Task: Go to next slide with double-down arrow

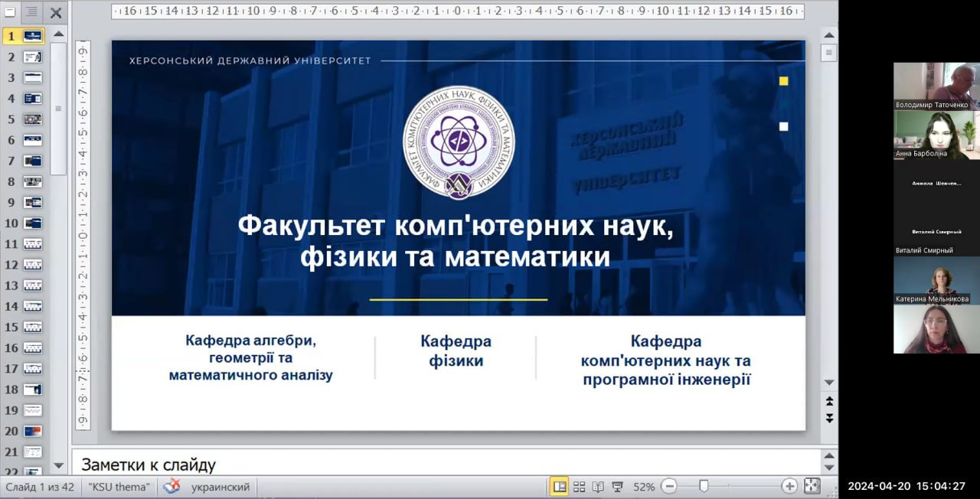Action: coord(828,418)
